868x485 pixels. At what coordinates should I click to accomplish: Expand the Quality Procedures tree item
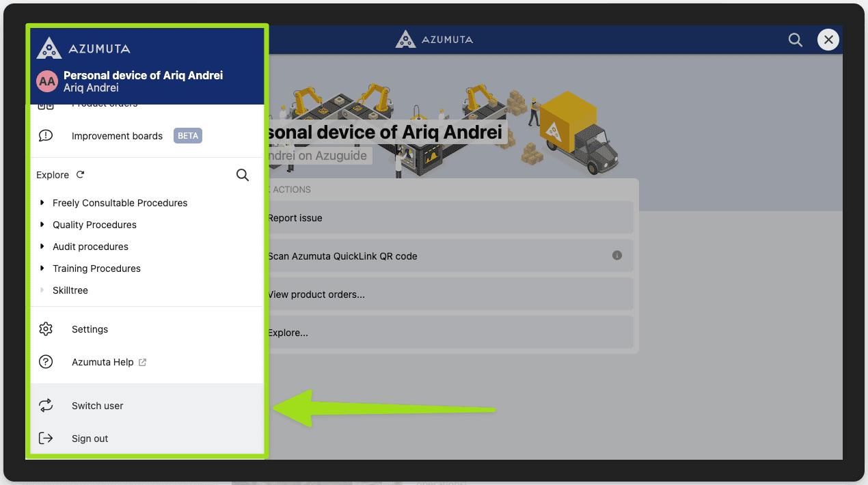click(x=42, y=225)
